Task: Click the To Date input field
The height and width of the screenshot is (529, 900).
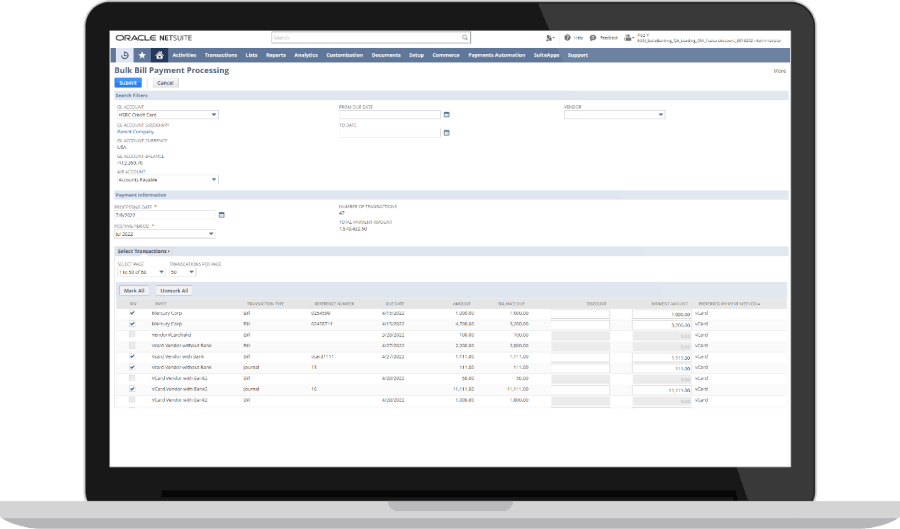Action: [390, 133]
